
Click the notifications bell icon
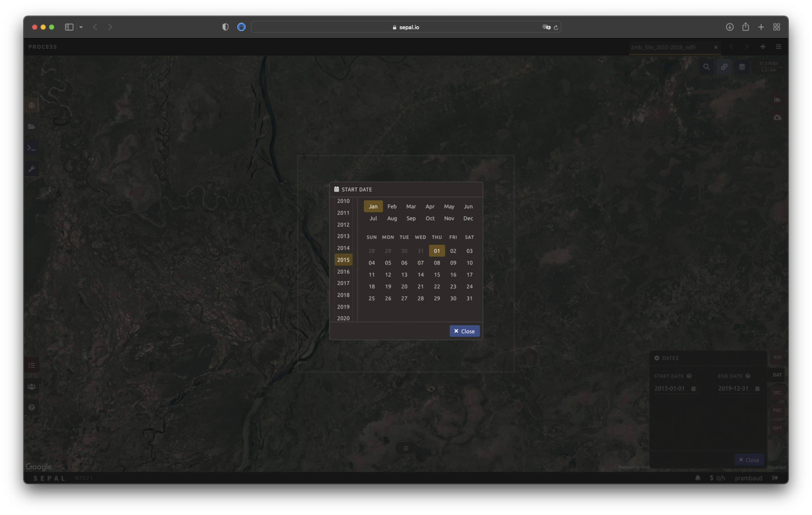[x=698, y=478]
